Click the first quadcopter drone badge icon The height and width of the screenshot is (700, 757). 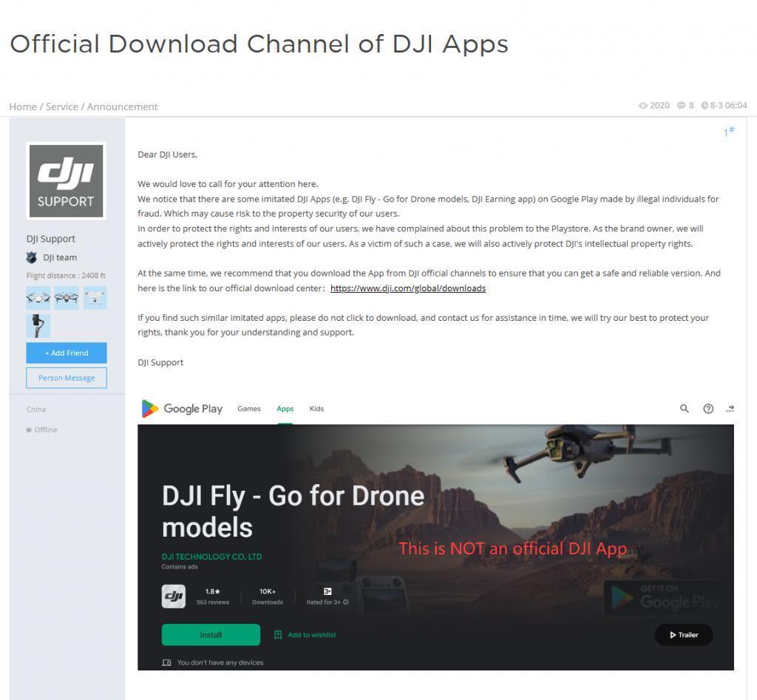point(38,297)
